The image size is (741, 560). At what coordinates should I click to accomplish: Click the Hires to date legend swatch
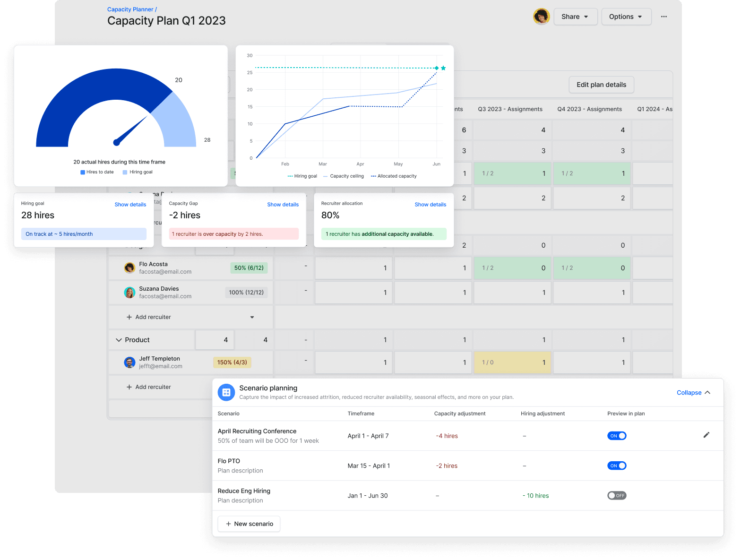coord(83,172)
